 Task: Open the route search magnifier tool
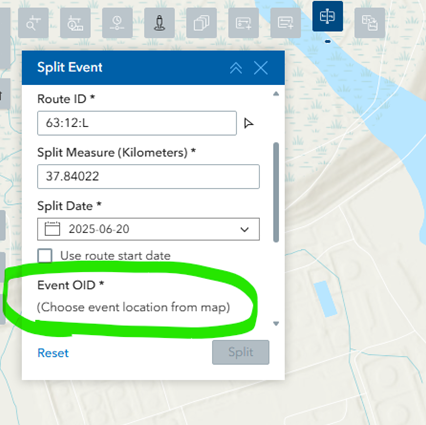click(x=33, y=23)
